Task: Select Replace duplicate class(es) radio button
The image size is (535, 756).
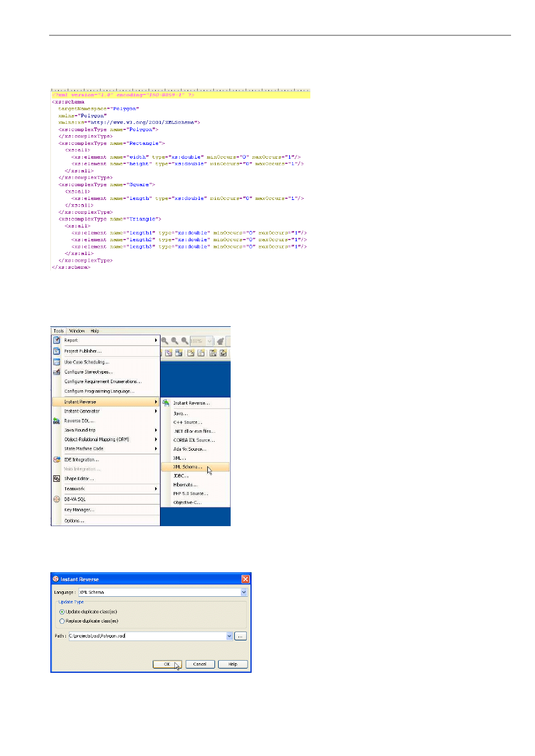Action: [62, 621]
